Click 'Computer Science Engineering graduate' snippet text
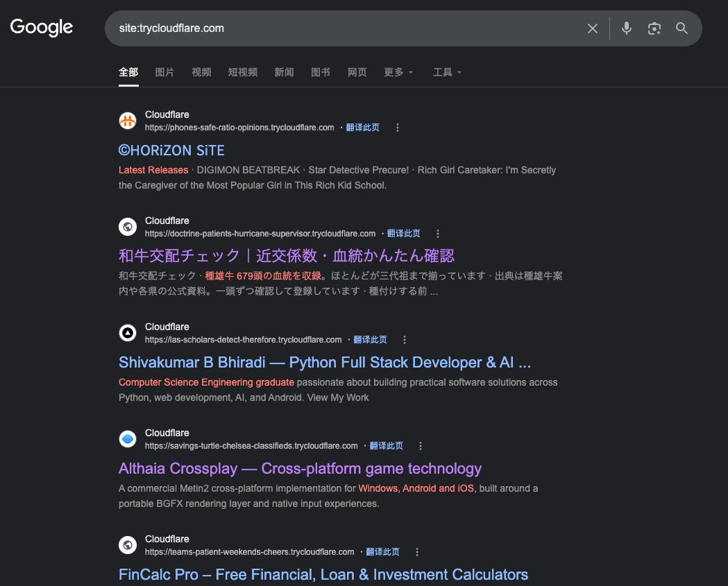The height and width of the screenshot is (586, 728). (206, 382)
